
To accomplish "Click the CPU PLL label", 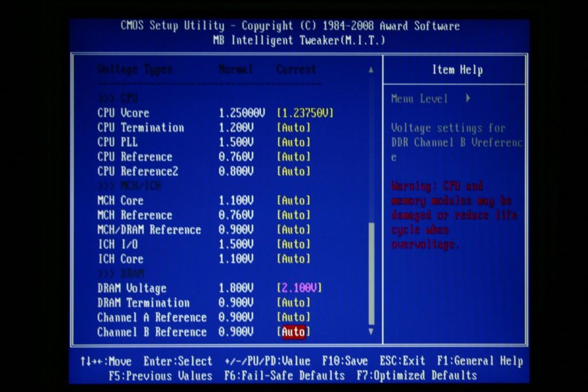I will coord(117,142).
